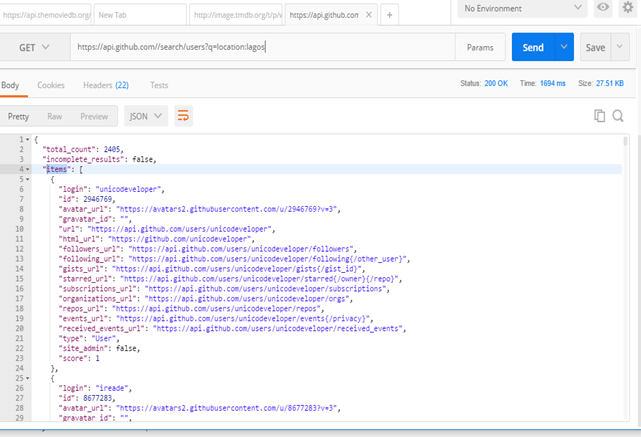
Task: Click the "site_admin" key
Action: click(x=83, y=348)
